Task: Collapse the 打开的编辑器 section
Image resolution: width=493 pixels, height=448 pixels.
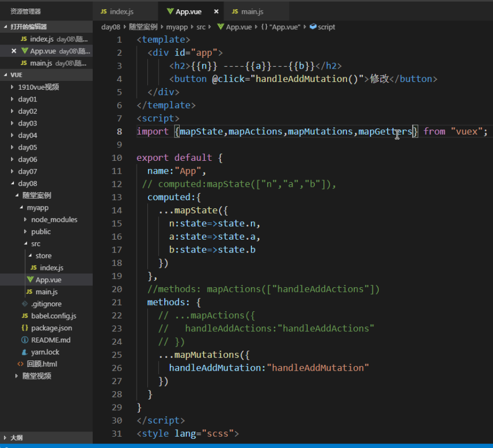Action: 46,27
